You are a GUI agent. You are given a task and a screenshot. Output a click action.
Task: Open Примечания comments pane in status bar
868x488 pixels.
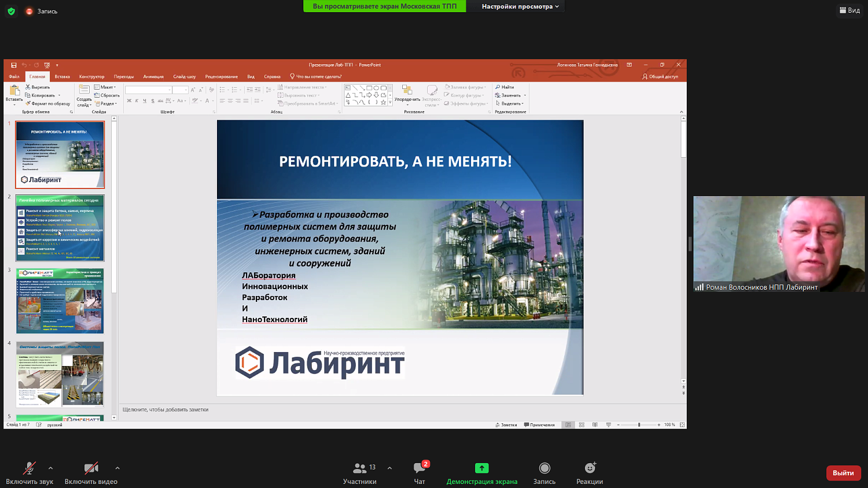pyautogui.click(x=539, y=425)
